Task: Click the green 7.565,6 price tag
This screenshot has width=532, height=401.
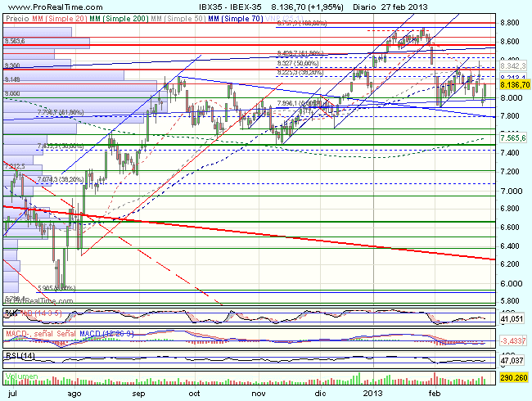Action: point(514,138)
